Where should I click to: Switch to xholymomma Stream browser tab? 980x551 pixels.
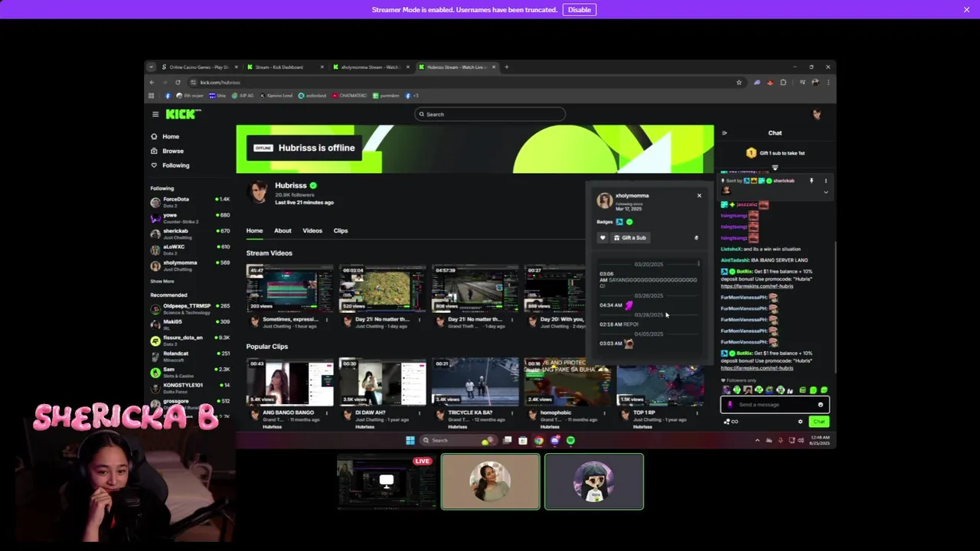coord(371,67)
